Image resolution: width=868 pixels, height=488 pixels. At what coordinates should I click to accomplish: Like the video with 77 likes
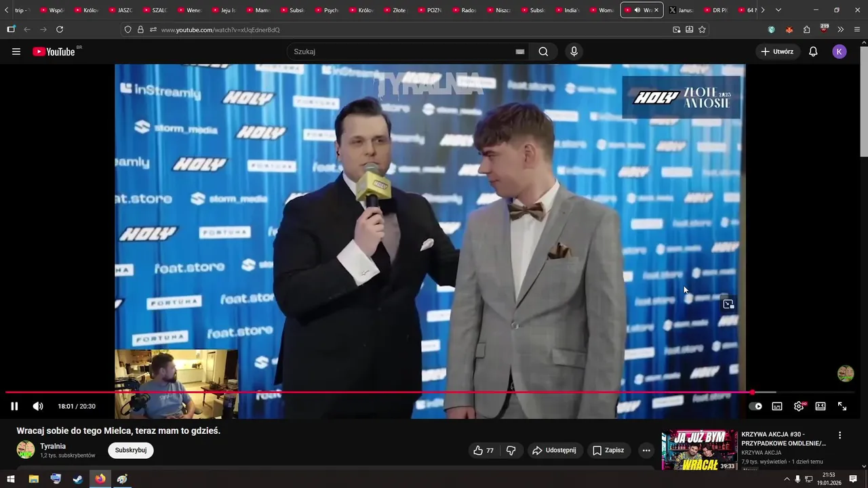pos(484,450)
